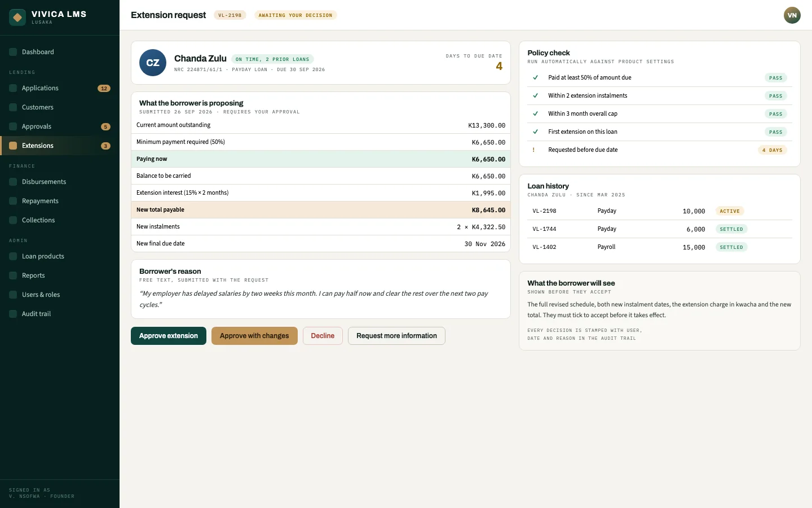Viewport: 812px width, 508px height.
Task: Click the Extensions count badge 3
Action: tap(105, 146)
